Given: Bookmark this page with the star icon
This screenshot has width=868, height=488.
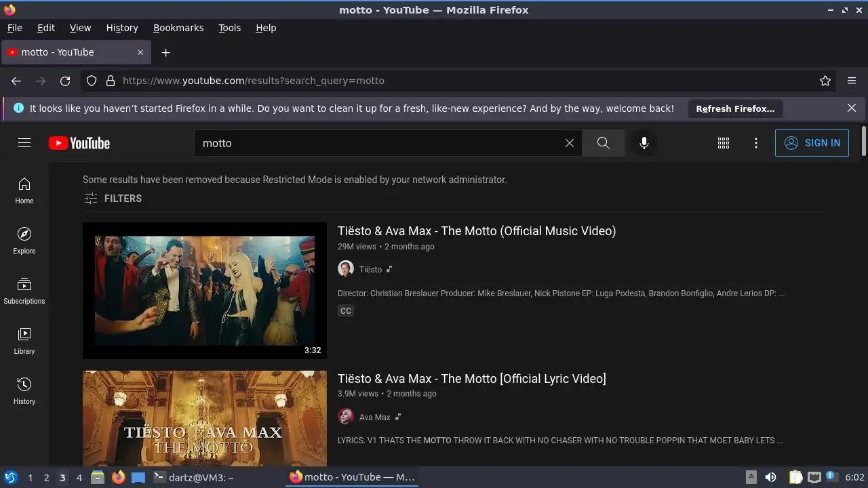Looking at the screenshot, I should tap(825, 81).
